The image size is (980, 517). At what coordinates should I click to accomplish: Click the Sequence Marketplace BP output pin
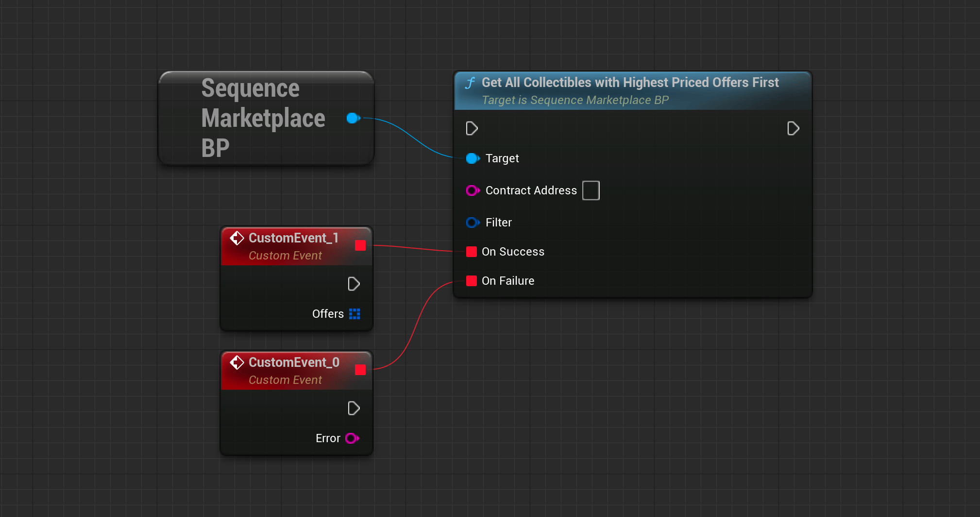pos(353,118)
